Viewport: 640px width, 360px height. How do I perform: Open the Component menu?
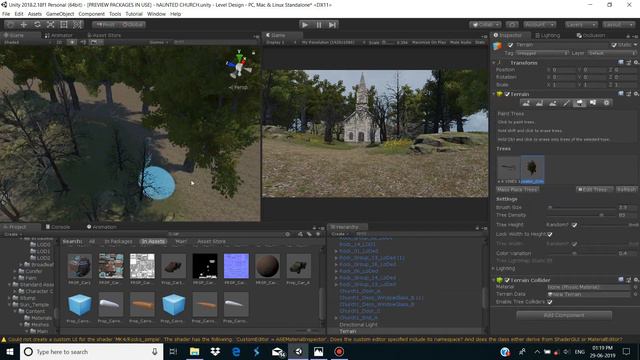tap(91, 14)
